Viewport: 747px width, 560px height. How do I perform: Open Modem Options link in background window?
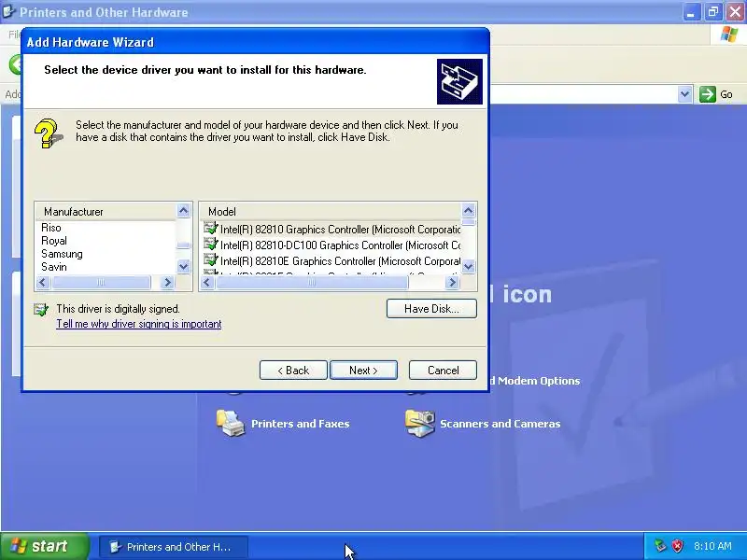535,381
